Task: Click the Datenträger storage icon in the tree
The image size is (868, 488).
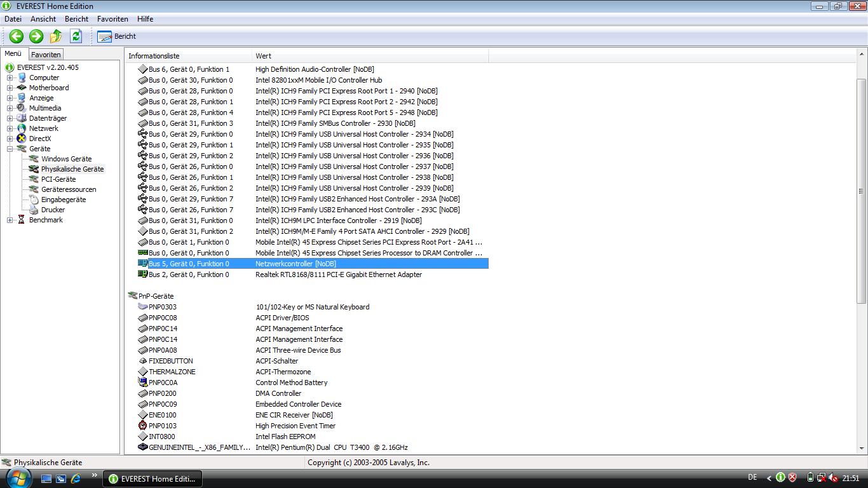Action: (x=22, y=118)
